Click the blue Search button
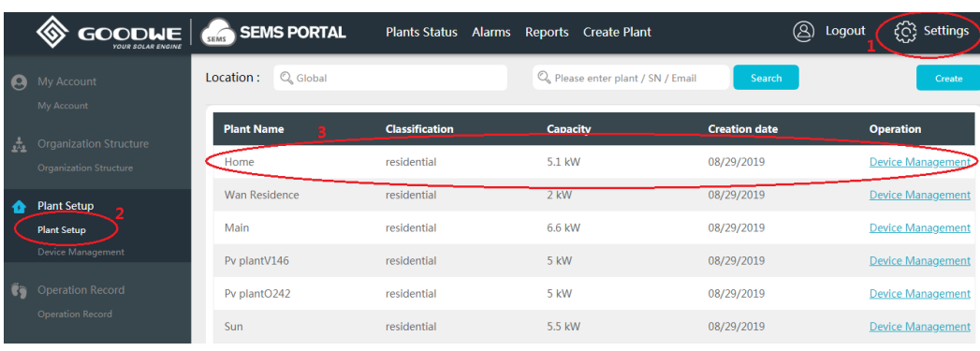Image resolution: width=980 pixels, height=351 pixels. (766, 78)
